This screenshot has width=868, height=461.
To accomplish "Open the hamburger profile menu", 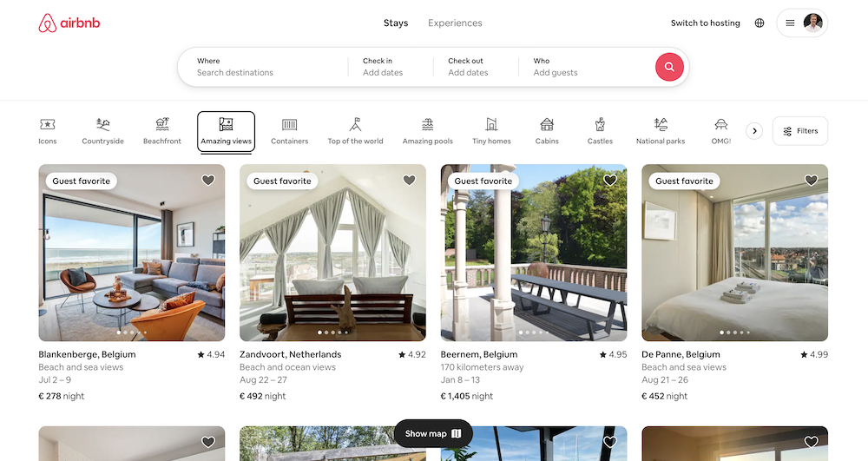I will (x=801, y=23).
